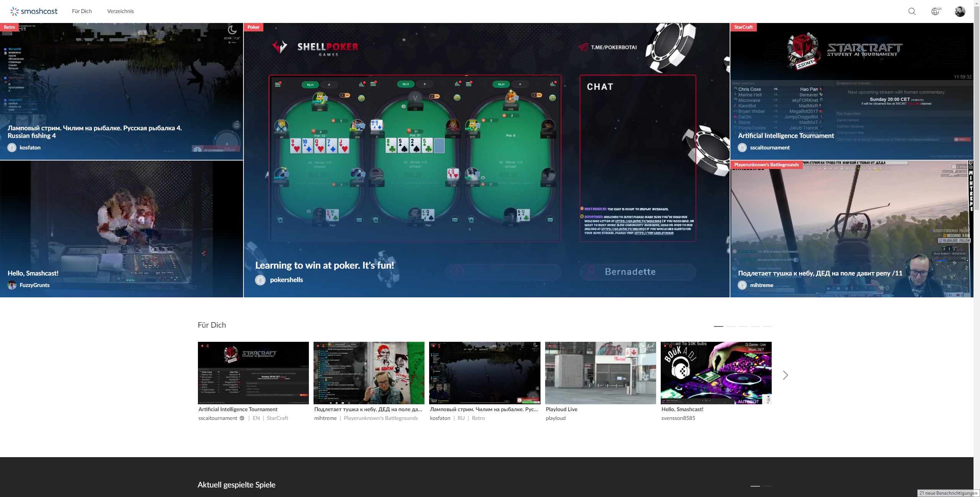Advance the Für Dich carousel with the right chevron
The height and width of the screenshot is (497, 980).
(x=785, y=375)
